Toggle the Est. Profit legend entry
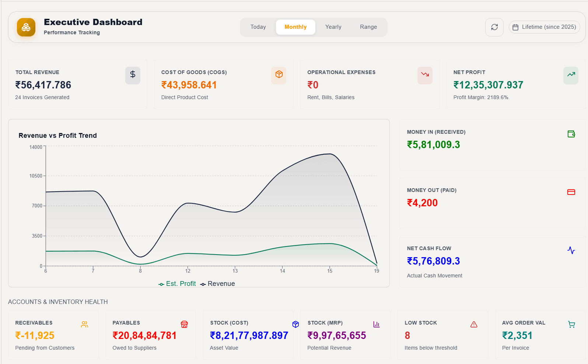Image resolution: width=588 pixels, height=364 pixels. [177, 284]
